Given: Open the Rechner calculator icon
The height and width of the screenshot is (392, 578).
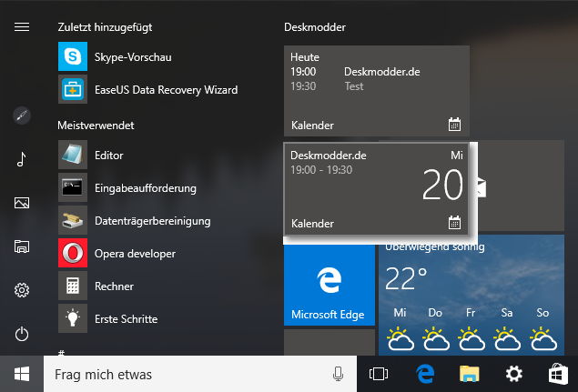Looking at the screenshot, I should pyautogui.click(x=73, y=286).
